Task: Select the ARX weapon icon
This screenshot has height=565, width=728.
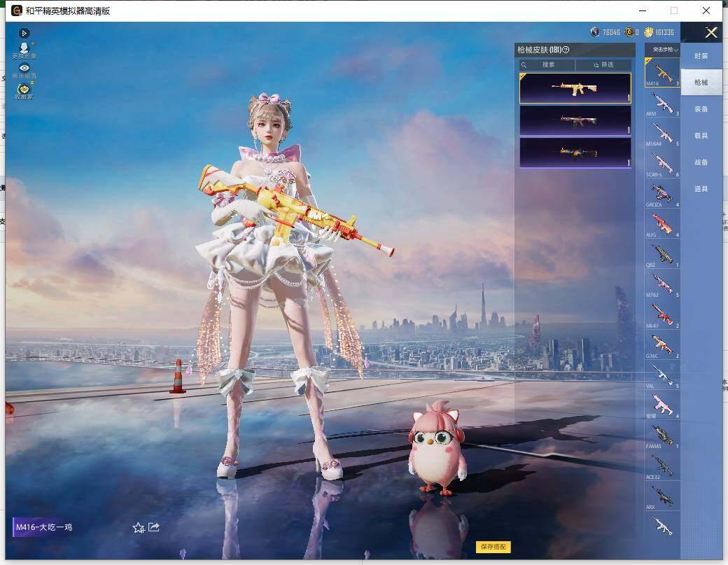Action: pos(662,496)
